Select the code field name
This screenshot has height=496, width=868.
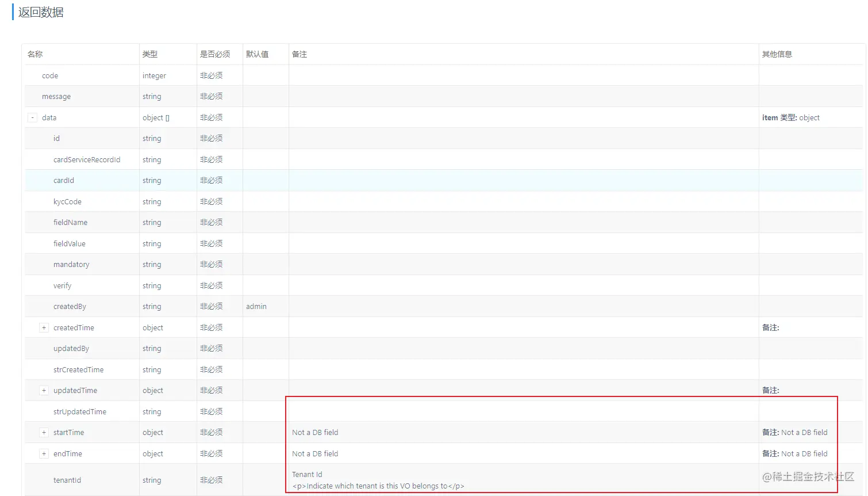pos(50,75)
